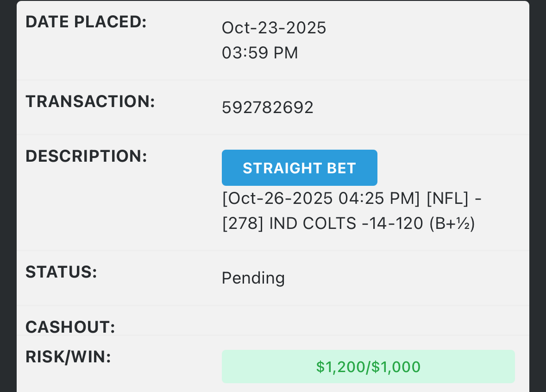The image size is (546, 392).
Task: Tap the 03:59 PM placed time
Action: (260, 53)
